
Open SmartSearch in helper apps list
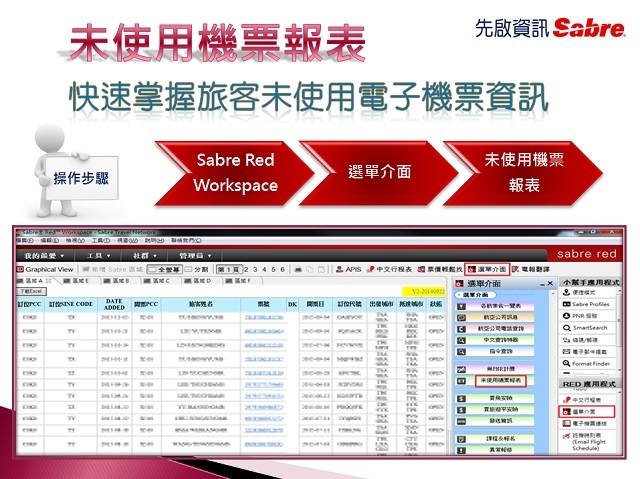[x=585, y=328]
